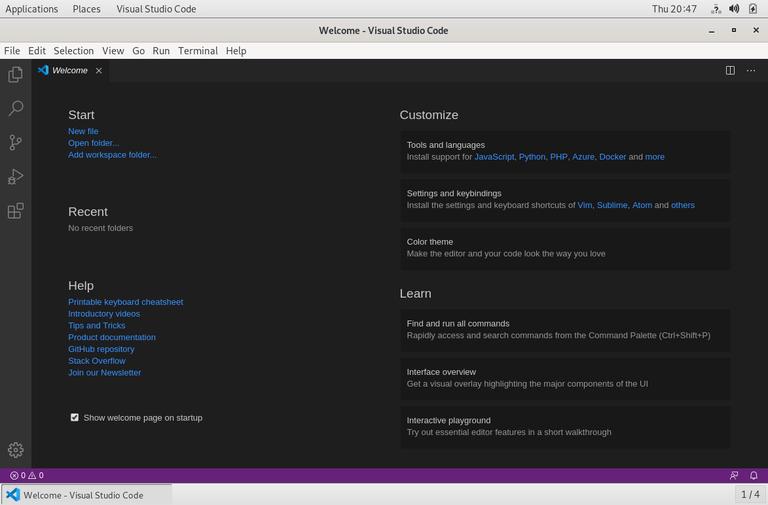The height and width of the screenshot is (505, 768).
Task: Split the editor to the right
Action: [730, 70]
